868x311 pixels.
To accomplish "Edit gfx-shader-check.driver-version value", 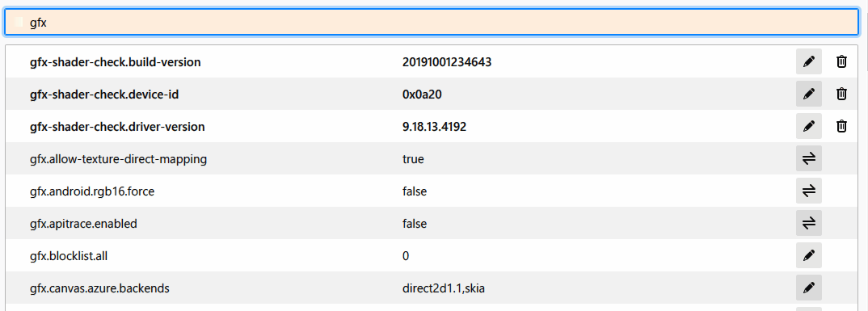I will click(x=809, y=126).
